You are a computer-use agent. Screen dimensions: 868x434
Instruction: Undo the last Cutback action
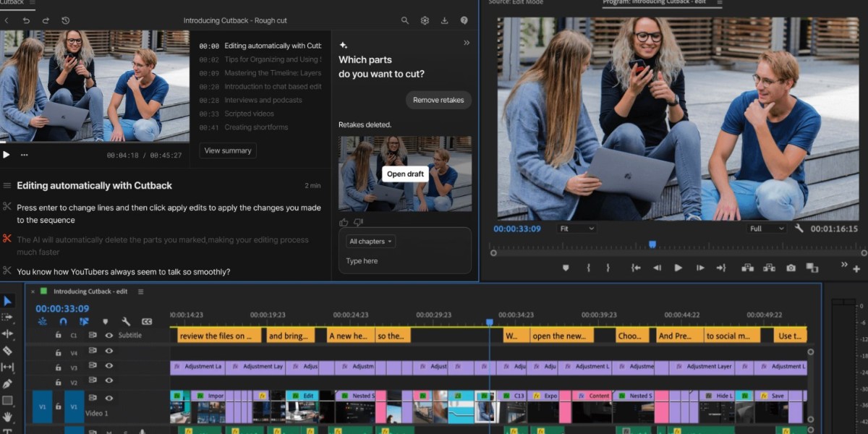click(x=26, y=20)
